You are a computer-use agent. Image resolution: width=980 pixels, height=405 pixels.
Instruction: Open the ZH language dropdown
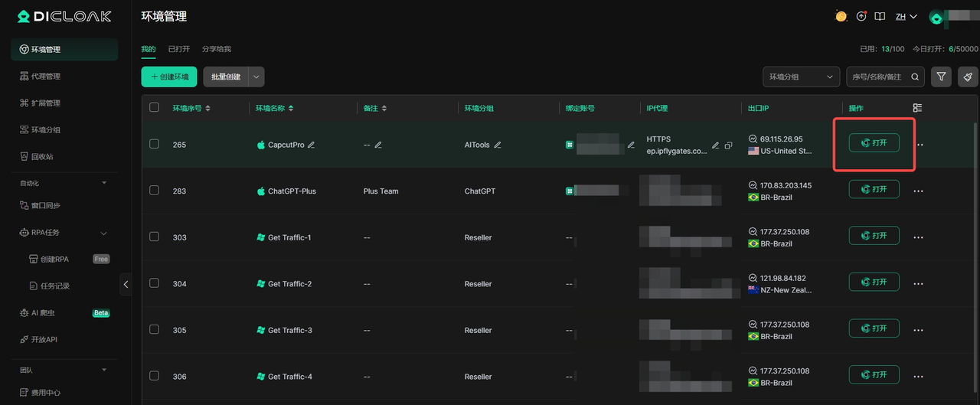906,16
